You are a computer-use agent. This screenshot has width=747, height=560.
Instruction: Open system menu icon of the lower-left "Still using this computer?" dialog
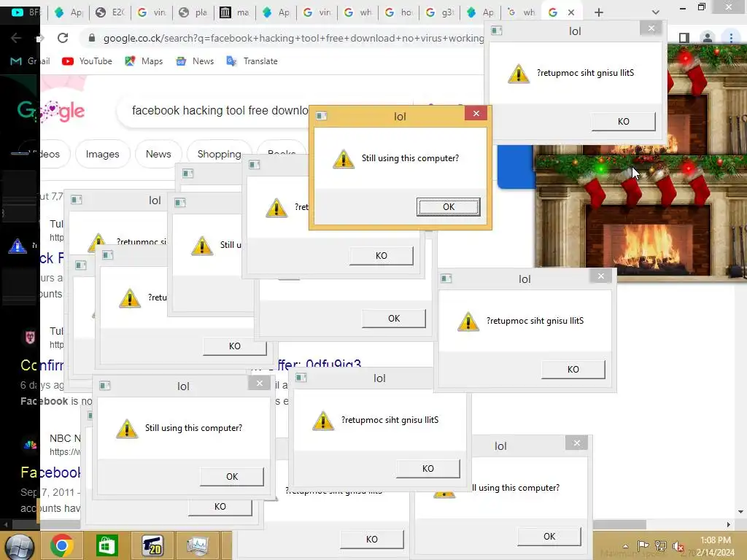tap(105, 386)
